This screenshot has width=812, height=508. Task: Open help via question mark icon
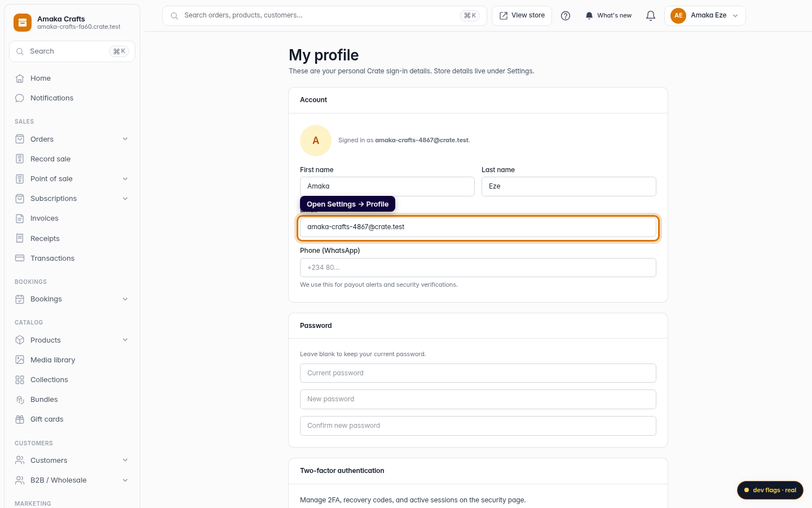(566, 16)
